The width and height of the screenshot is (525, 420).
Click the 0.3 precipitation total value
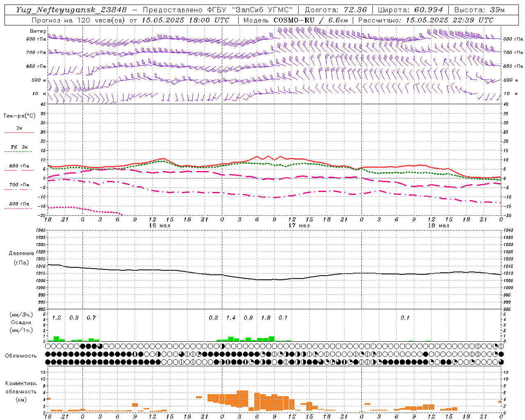click(74, 317)
